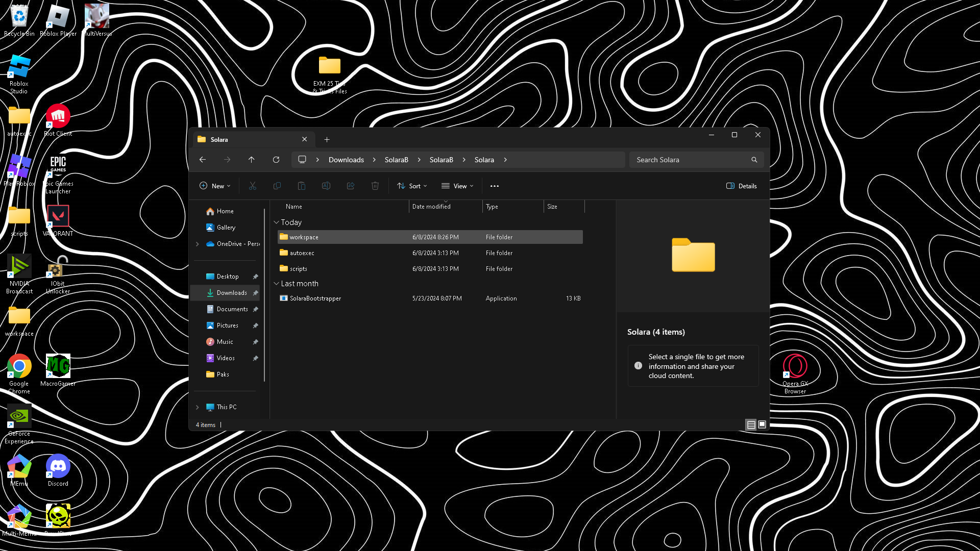Click the See more ellipsis button
Screen dimensions: 980x551
click(494, 186)
